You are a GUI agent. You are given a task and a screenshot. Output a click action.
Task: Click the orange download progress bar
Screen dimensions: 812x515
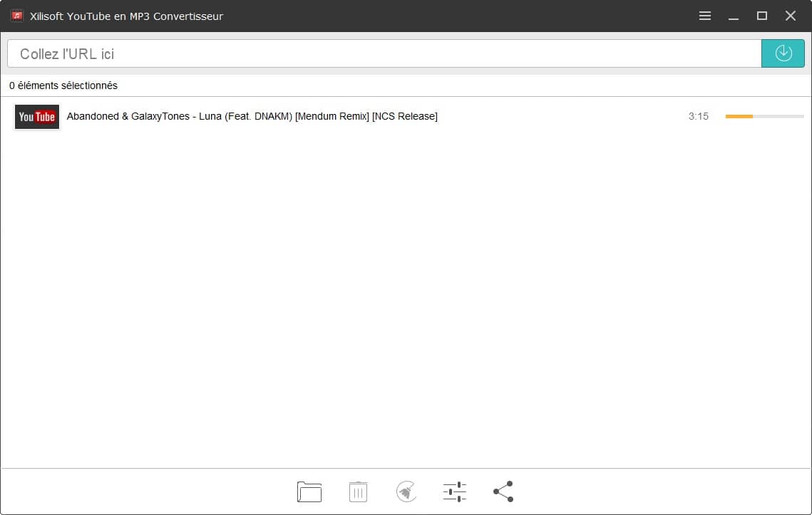tap(764, 116)
